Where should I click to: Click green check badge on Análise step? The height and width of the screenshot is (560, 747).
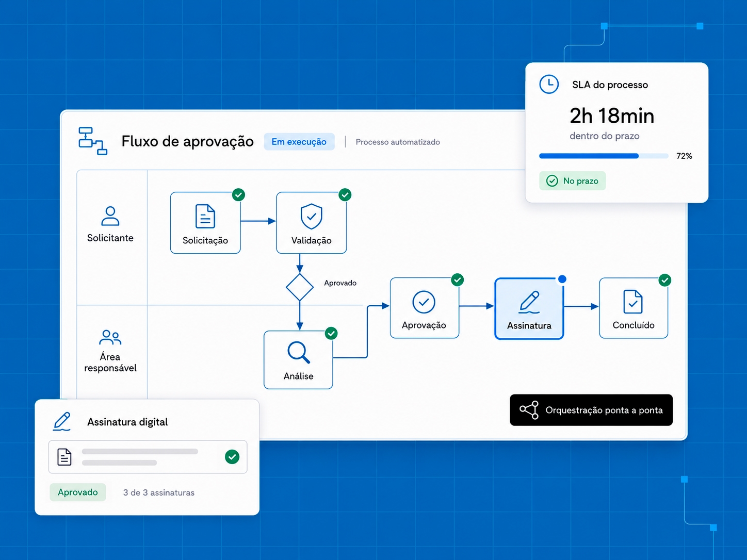tap(331, 334)
